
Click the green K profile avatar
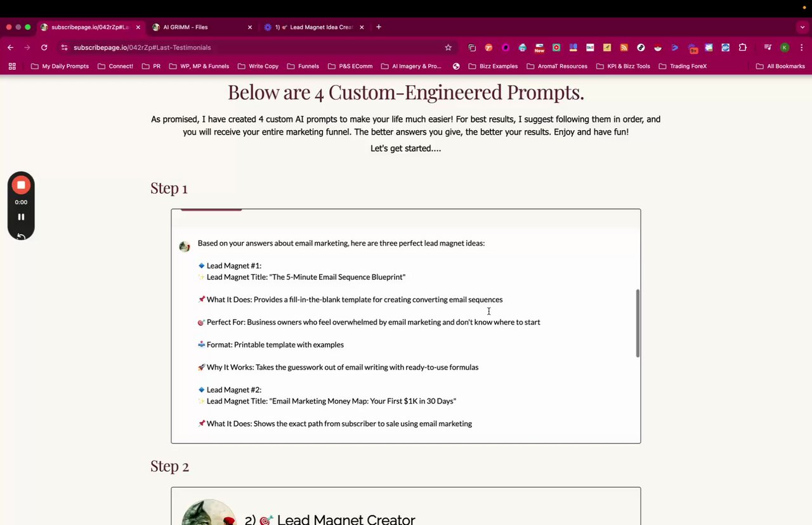pyautogui.click(x=785, y=48)
